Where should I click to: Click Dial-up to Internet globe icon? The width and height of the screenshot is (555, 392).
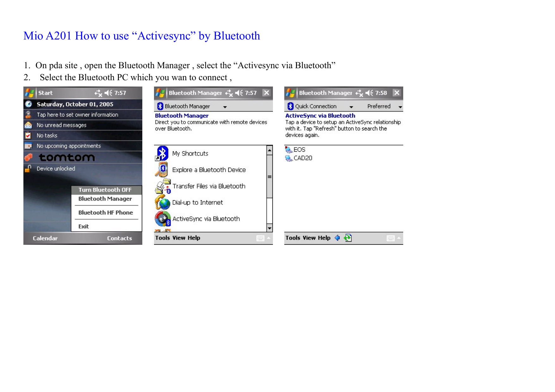coord(163,202)
